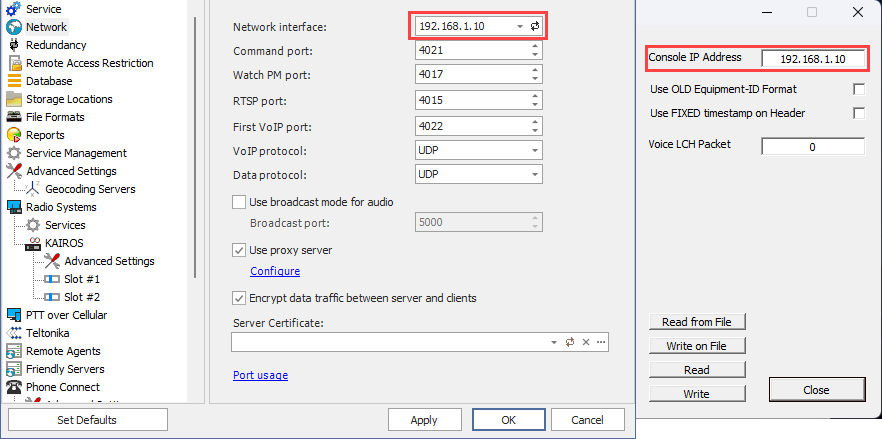Select KAIROS Slot #1 tree item
Viewport: 882px width, 439px height.
coord(82,279)
